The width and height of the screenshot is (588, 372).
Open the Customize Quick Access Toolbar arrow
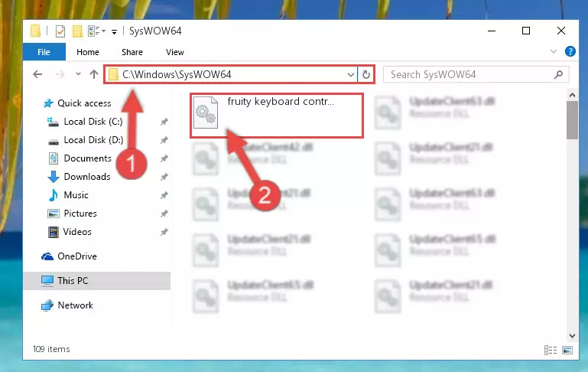coord(114,32)
